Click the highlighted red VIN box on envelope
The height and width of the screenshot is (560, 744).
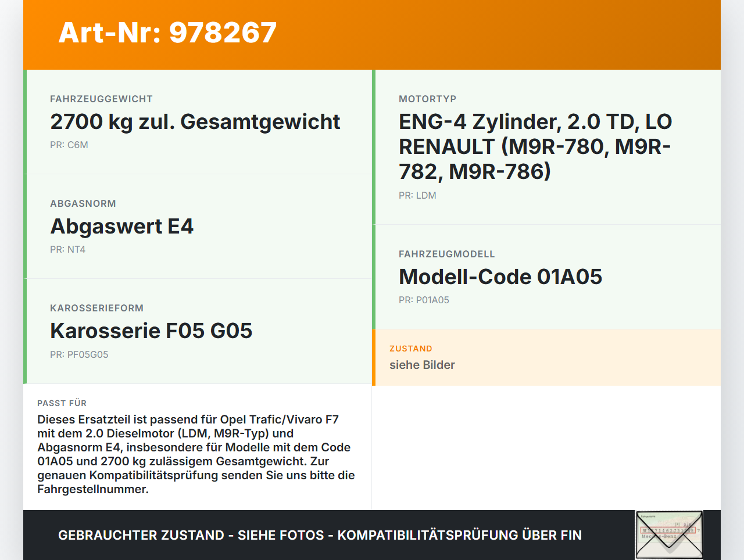click(x=668, y=530)
